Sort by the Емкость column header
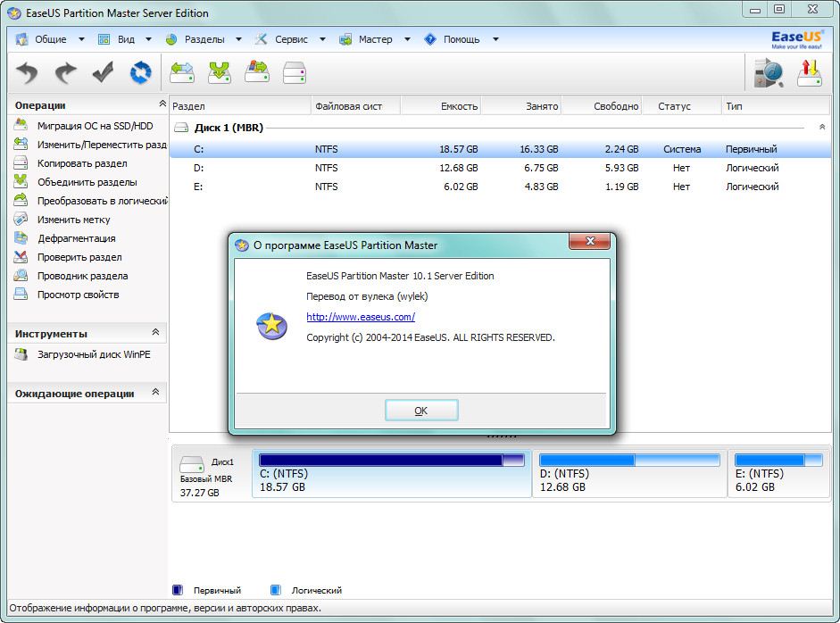This screenshot has width=840, height=623. pyautogui.click(x=440, y=106)
